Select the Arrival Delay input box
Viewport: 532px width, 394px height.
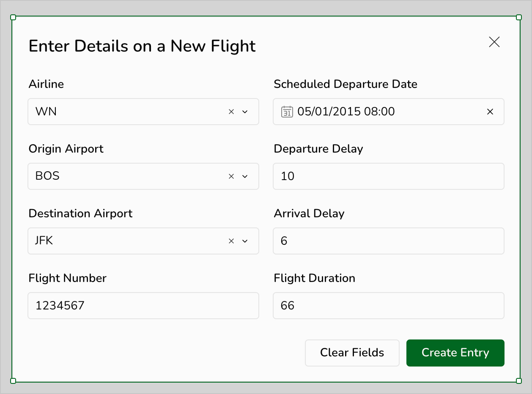(x=388, y=241)
